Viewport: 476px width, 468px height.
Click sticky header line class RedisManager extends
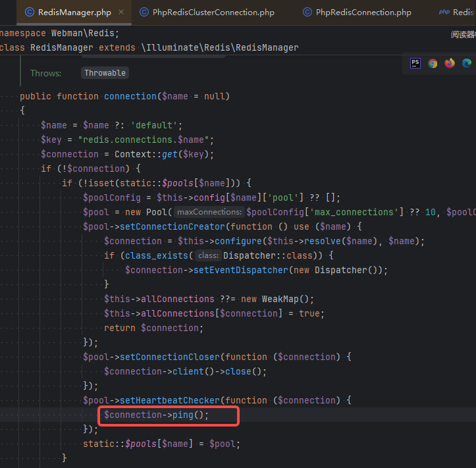pyautogui.click(x=149, y=47)
